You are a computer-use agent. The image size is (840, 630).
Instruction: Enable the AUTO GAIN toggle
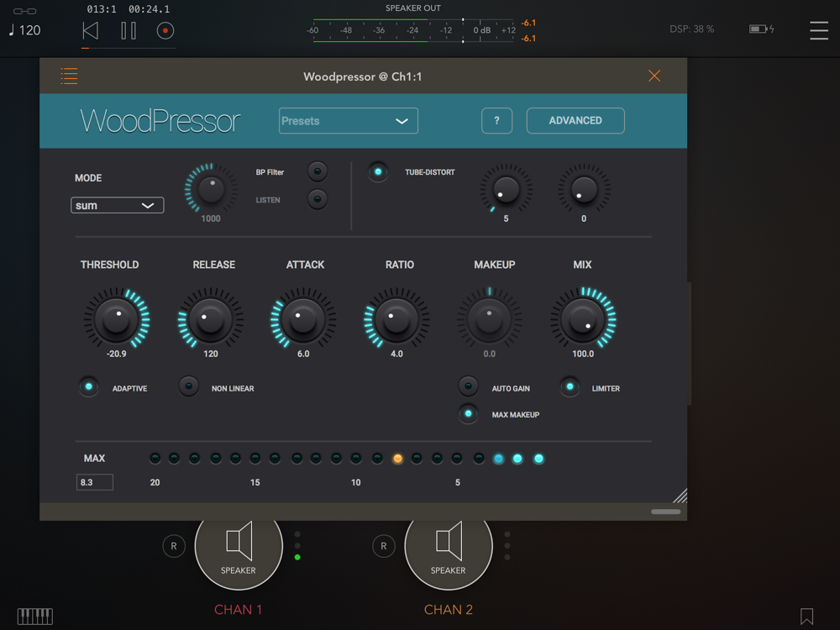[468, 386]
